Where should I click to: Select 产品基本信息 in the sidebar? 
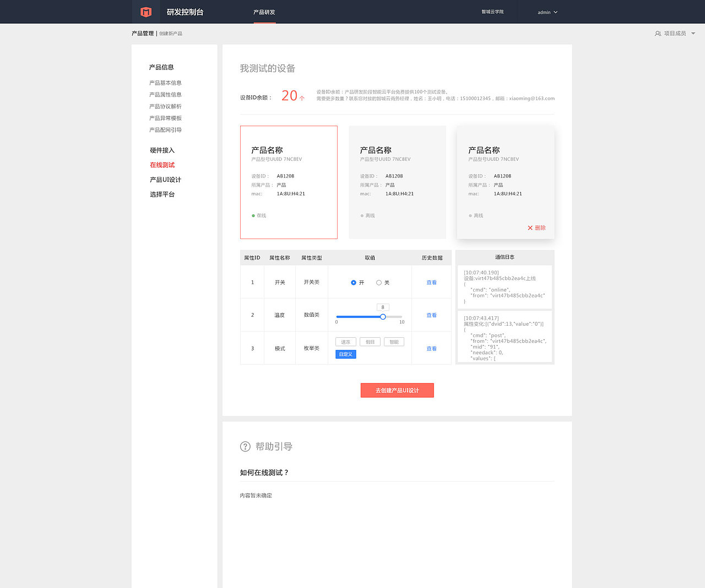165,83
